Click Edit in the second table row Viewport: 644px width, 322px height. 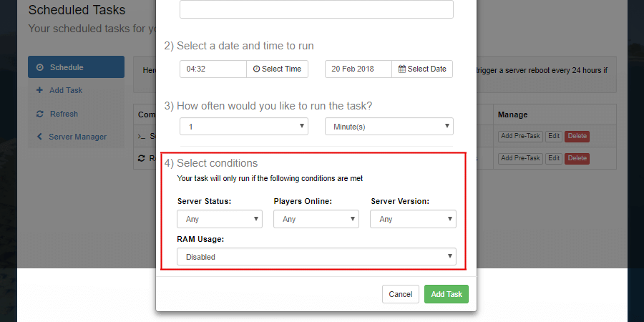[554, 158]
